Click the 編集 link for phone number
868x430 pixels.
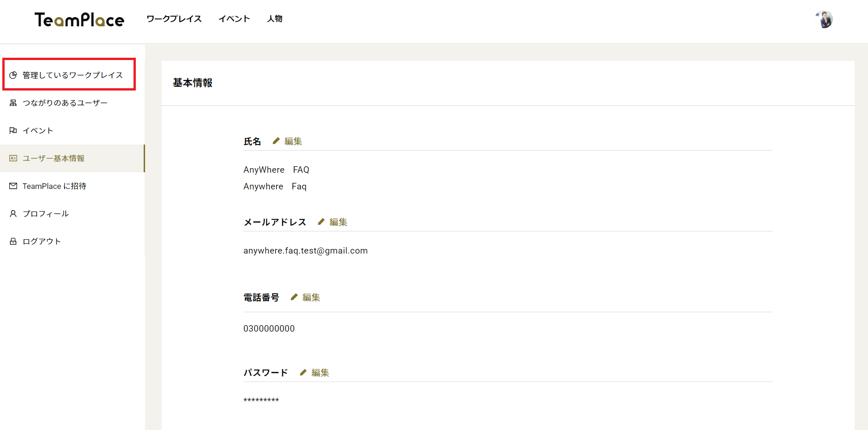(311, 297)
